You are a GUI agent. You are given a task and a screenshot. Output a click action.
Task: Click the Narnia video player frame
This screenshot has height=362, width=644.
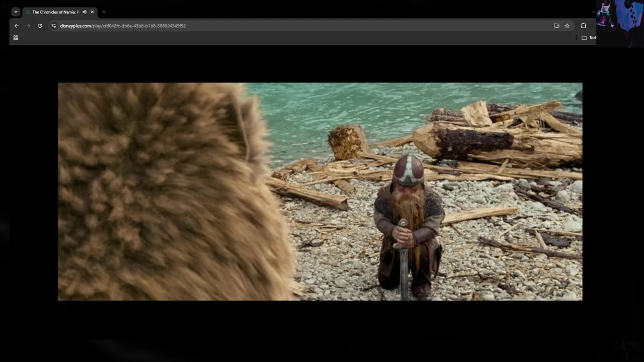320,192
